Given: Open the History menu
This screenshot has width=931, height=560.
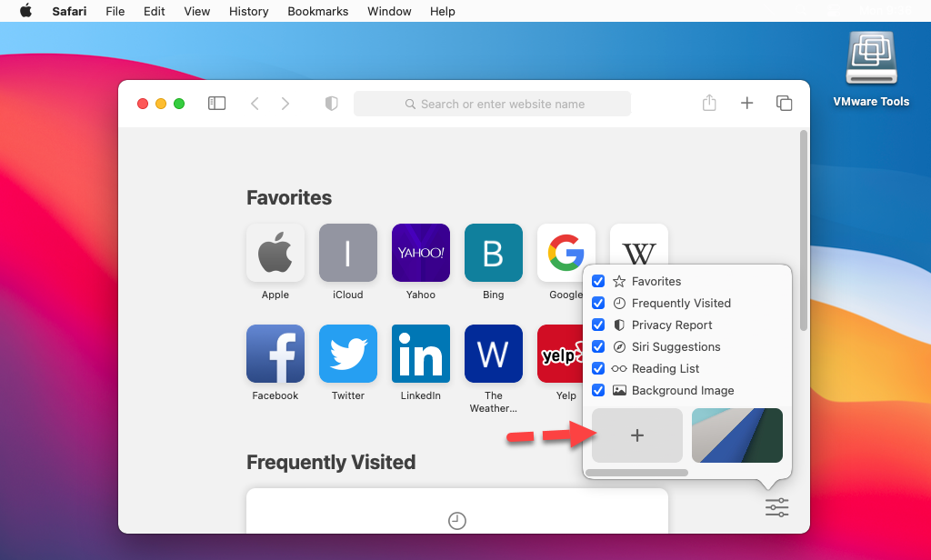Looking at the screenshot, I should (248, 11).
